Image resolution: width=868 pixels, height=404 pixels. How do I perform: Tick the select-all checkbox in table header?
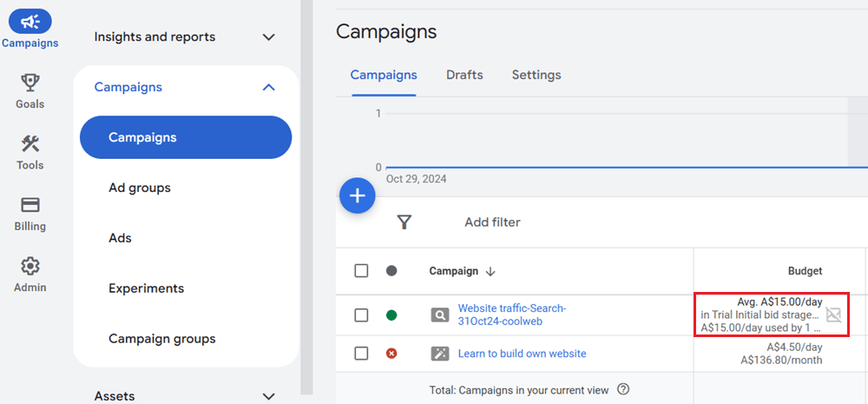point(361,271)
